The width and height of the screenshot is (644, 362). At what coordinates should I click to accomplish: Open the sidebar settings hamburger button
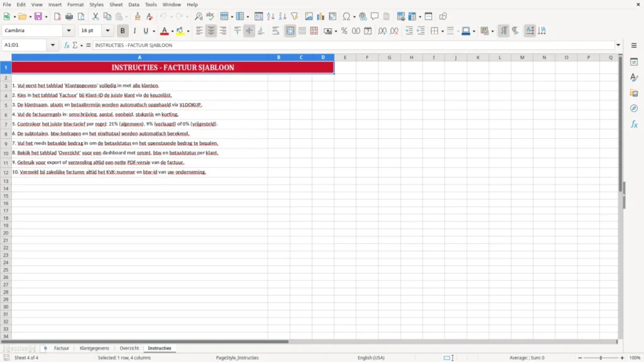pos(634,45)
